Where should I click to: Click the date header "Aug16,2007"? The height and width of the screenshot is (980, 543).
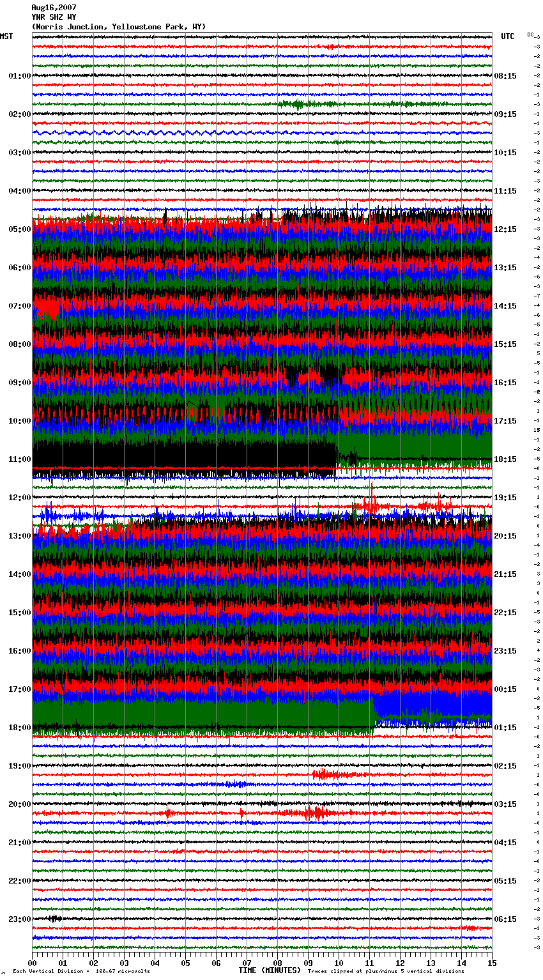point(54,8)
